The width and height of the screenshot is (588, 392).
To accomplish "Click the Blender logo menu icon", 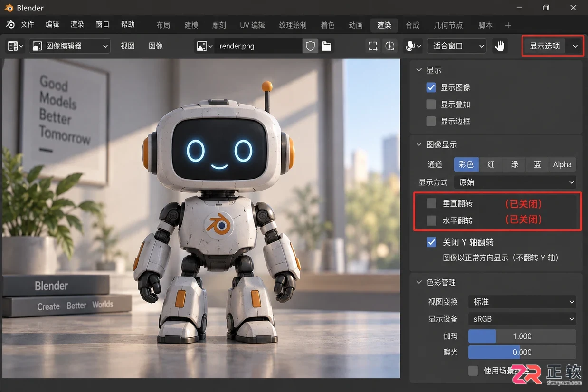I will 10,25.
